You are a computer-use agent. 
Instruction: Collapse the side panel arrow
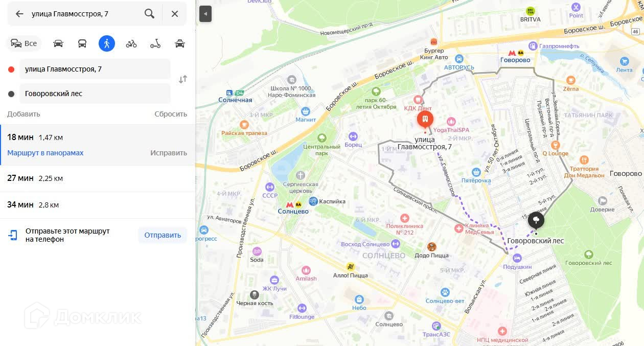point(205,14)
